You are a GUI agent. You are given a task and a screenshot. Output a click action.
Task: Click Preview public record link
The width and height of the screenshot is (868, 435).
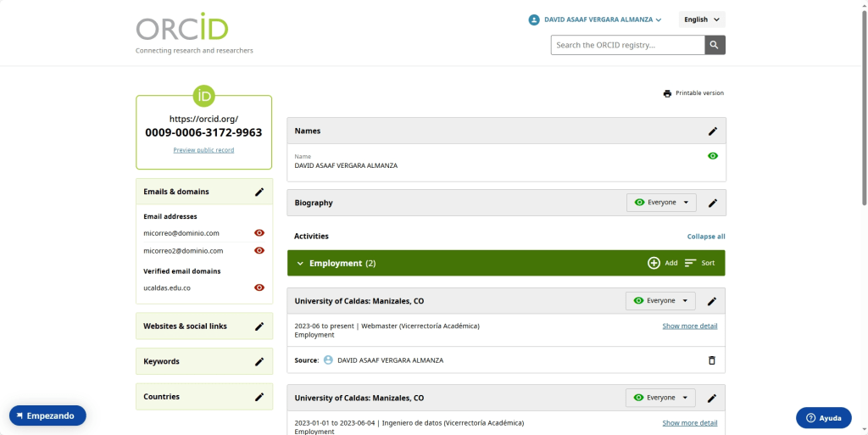tap(203, 150)
